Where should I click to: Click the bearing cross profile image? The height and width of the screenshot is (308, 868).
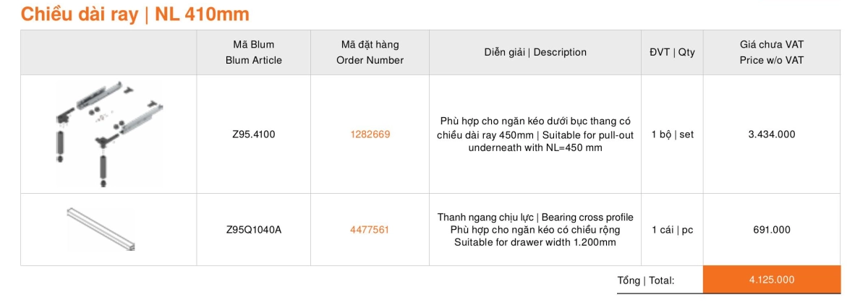(x=101, y=229)
